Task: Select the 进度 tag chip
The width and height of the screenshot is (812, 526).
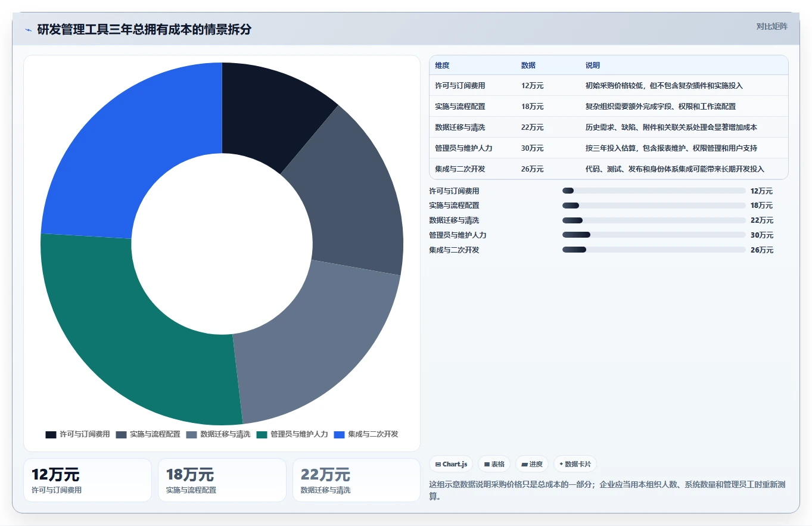Action: (531, 464)
